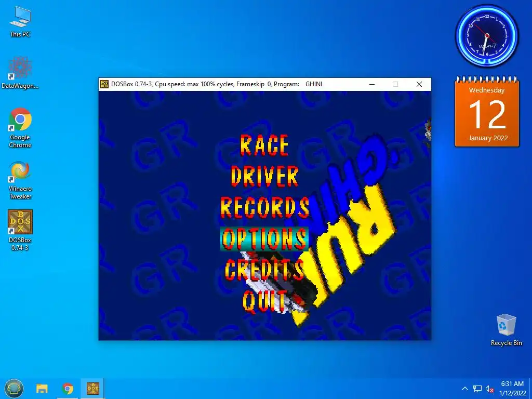Click the DOSBox title bar icon
Viewport: 532px width, 399px height.
104,84
